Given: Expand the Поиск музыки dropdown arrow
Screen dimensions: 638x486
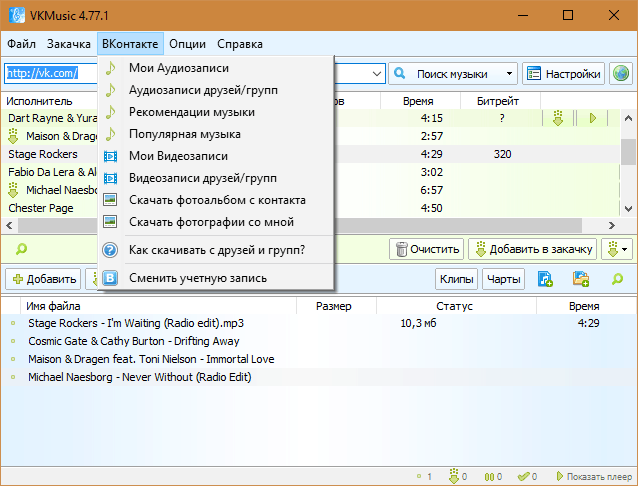Looking at the screenshot, I should (509, 74).
